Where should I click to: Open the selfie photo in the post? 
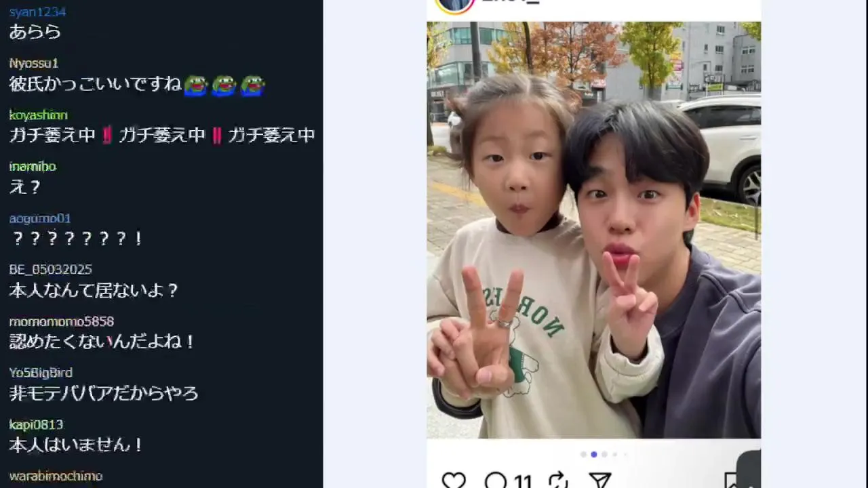tap(593, 230)
